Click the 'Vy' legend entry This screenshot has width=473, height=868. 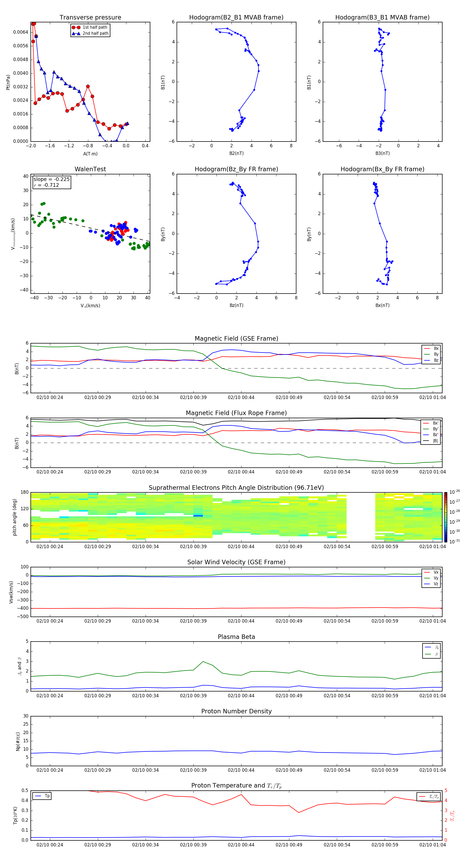(431, 578)
